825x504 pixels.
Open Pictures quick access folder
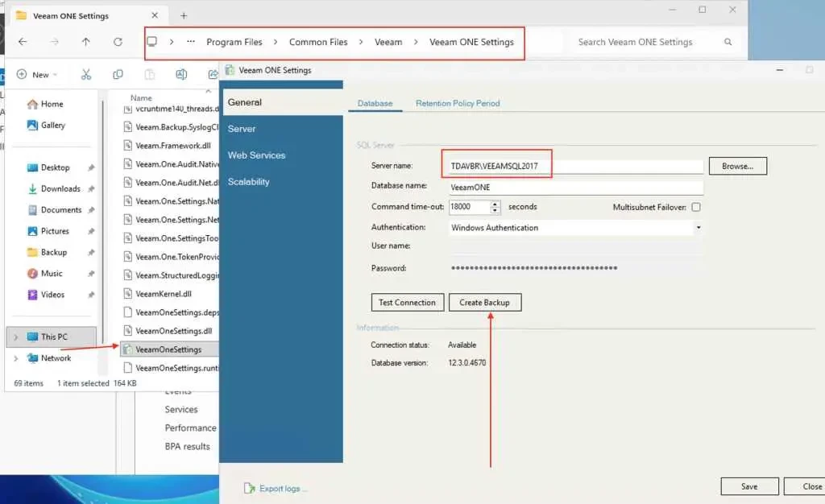(x=55, y=231)
